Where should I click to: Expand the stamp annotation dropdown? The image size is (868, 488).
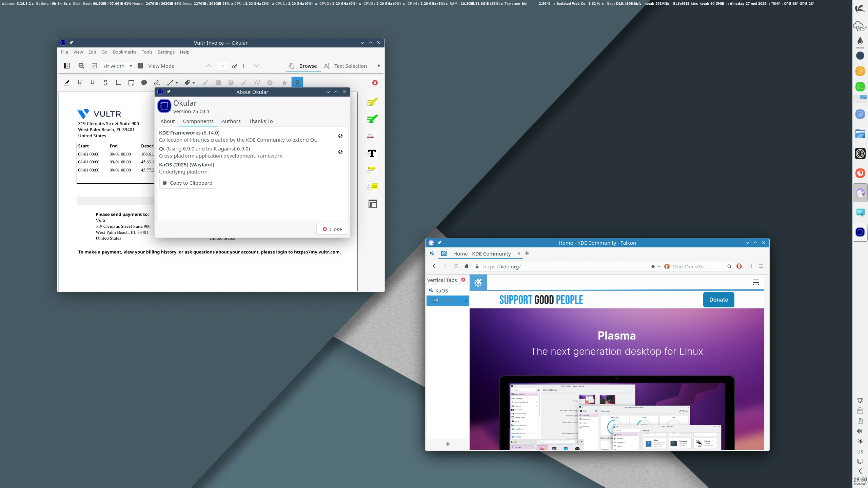[194, 83]
